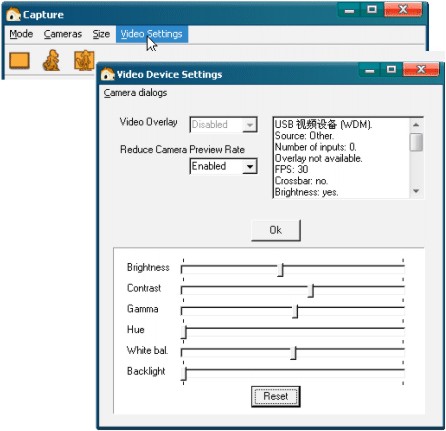Open the Reduce Camera Preview Rate dropdown
446x431 pixels.
(223, 166)
